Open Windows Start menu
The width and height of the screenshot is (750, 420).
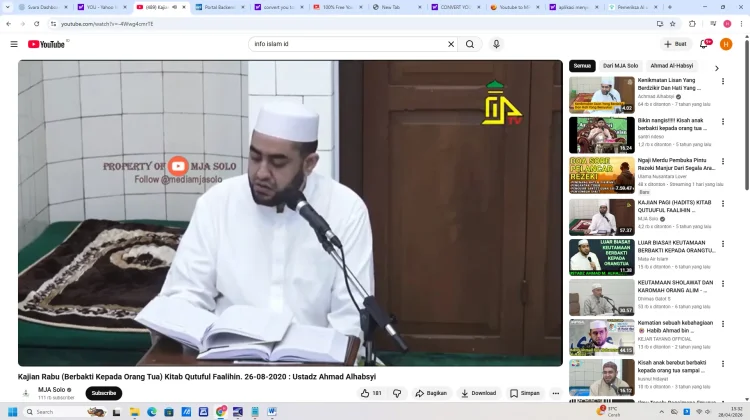click(x=12, y=412)
